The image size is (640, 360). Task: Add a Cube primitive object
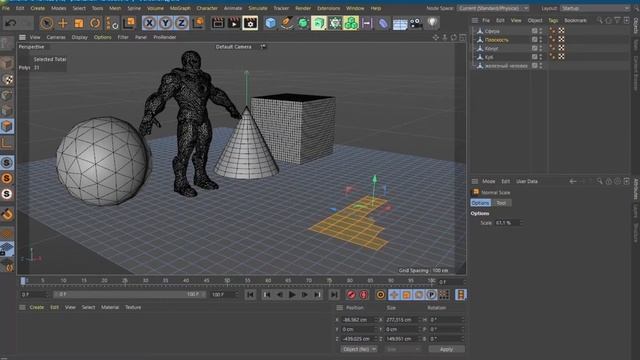(270, 23)
